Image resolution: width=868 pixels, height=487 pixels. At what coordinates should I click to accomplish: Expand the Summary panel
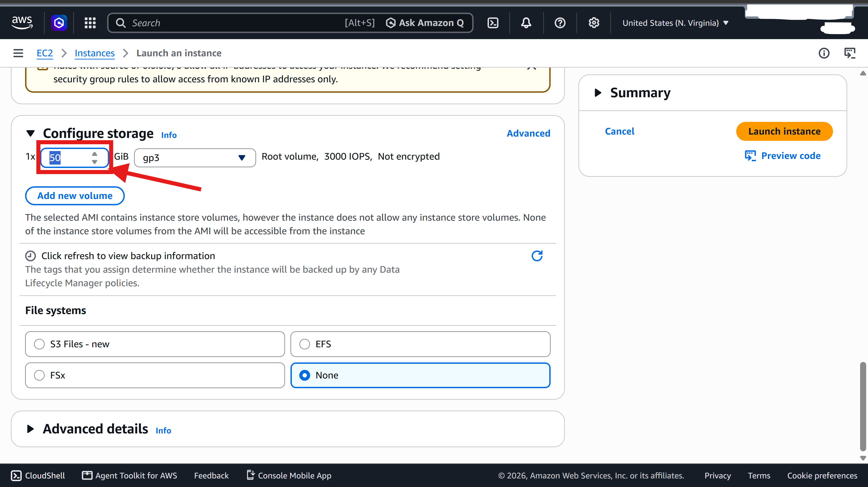(598, 93)
